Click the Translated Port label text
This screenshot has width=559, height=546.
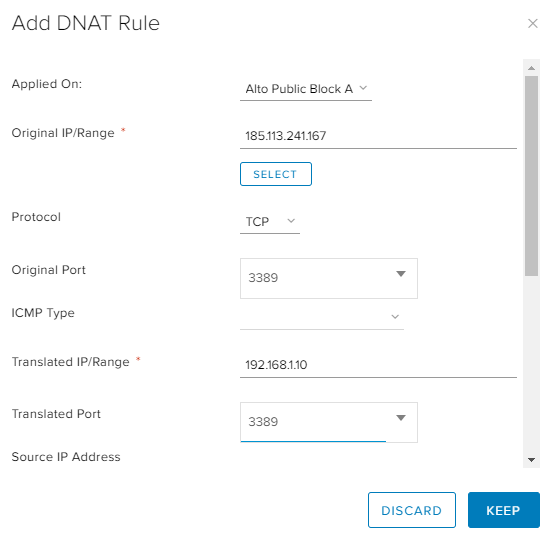tap(56, 414)
